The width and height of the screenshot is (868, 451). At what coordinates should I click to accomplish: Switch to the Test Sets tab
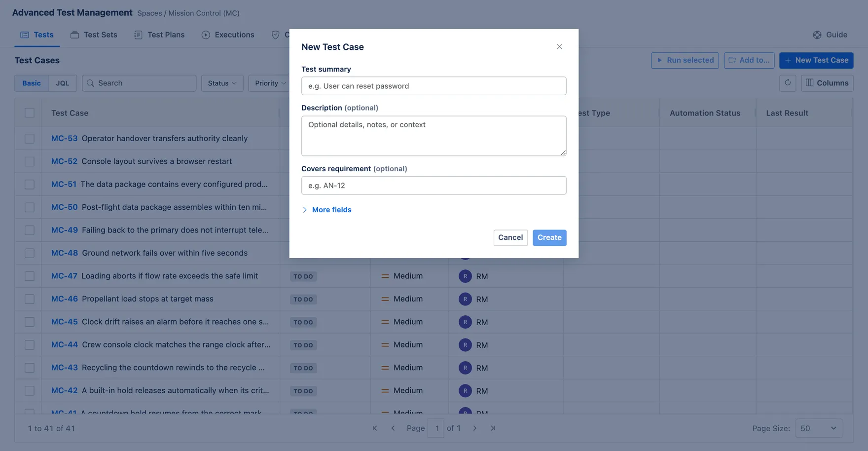94,35
